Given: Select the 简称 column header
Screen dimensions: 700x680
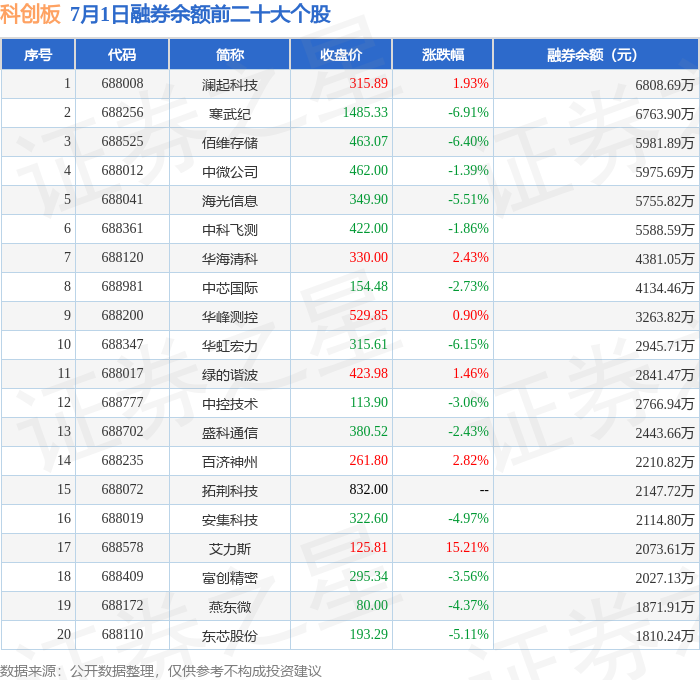Looking at the screenshot, I should [x=229, y=54].
